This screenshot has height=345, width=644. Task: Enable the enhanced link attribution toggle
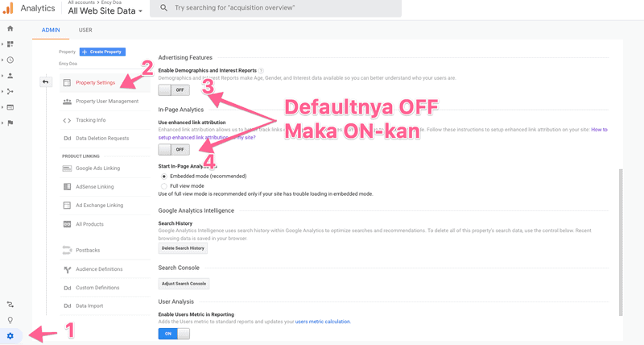(x=175, y=149)
